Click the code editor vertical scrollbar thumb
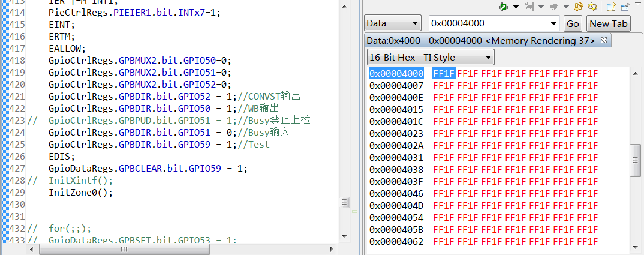This screenshot has width=644, height=255. [x=345, y=202]
